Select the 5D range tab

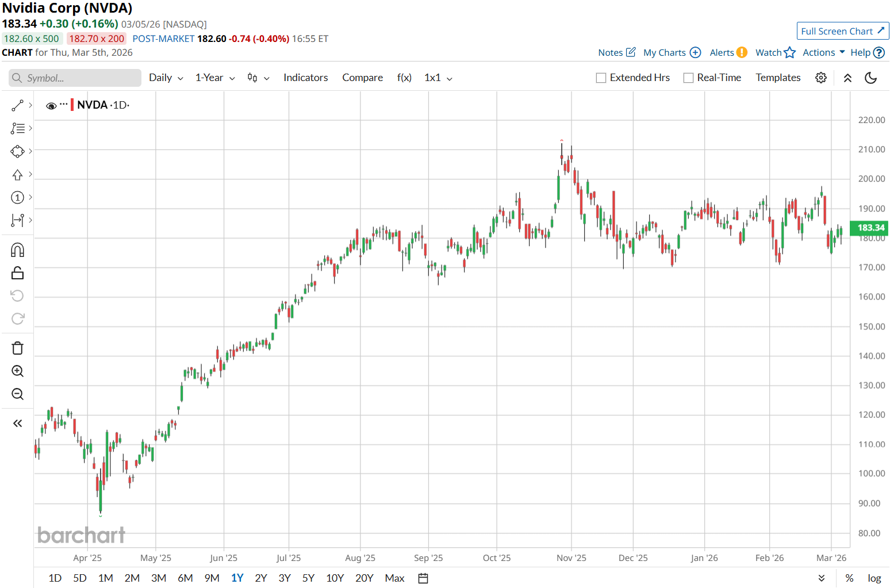click(x=80, y=578)
